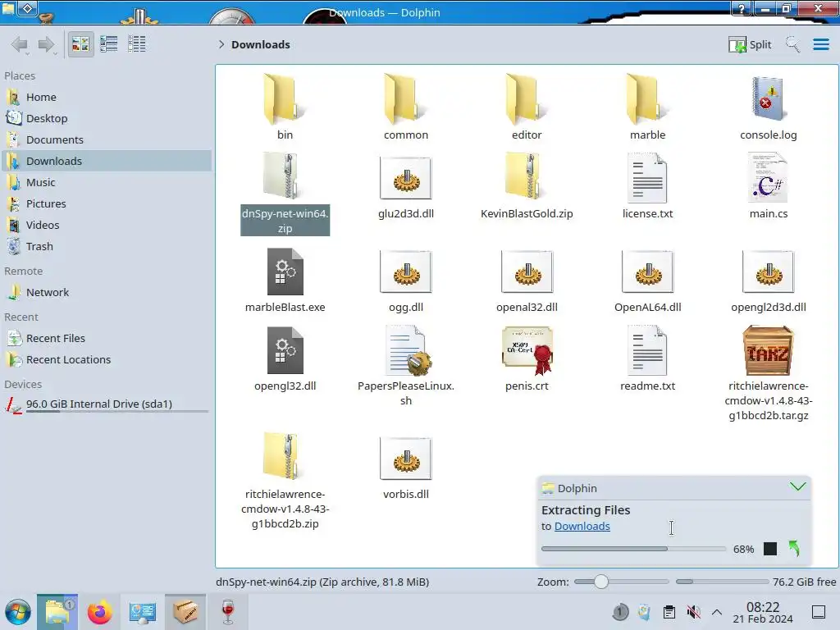This screenshot has width=840, height=630.
Task: Collapse the Dolphin notification popup chevron
Action: point(797,486)
